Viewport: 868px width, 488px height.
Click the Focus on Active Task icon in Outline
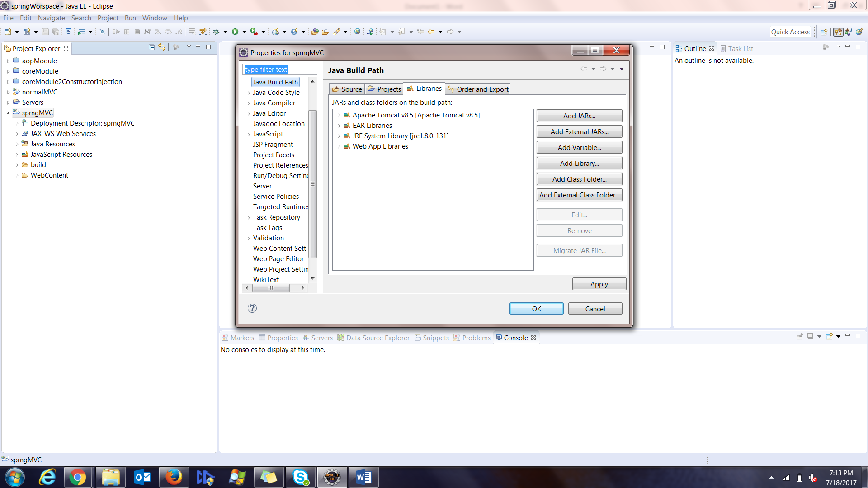[x=826, y=47]
